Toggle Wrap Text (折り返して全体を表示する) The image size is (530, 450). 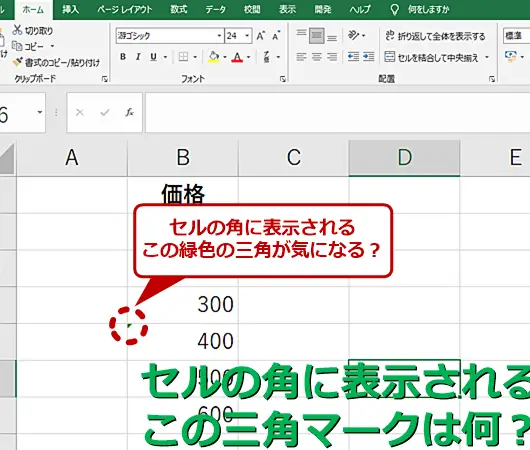pyautogui.click(x=435, y=36)
